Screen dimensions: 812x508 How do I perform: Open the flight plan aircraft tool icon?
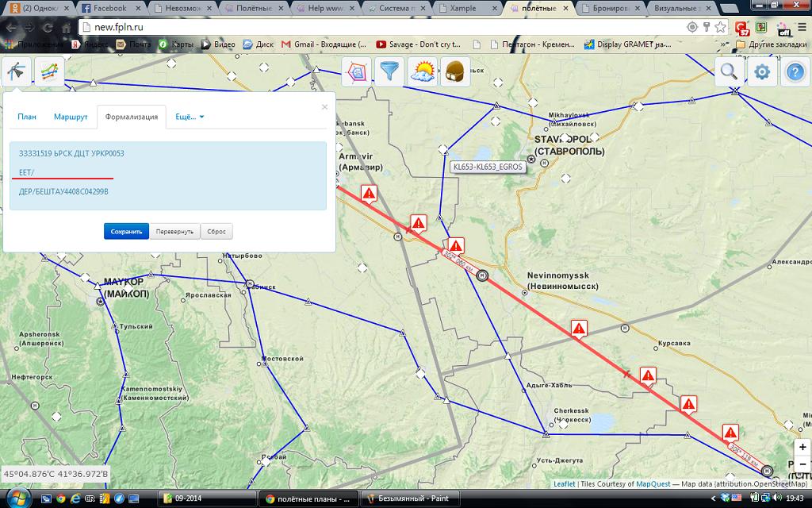[x=17, y=71]
